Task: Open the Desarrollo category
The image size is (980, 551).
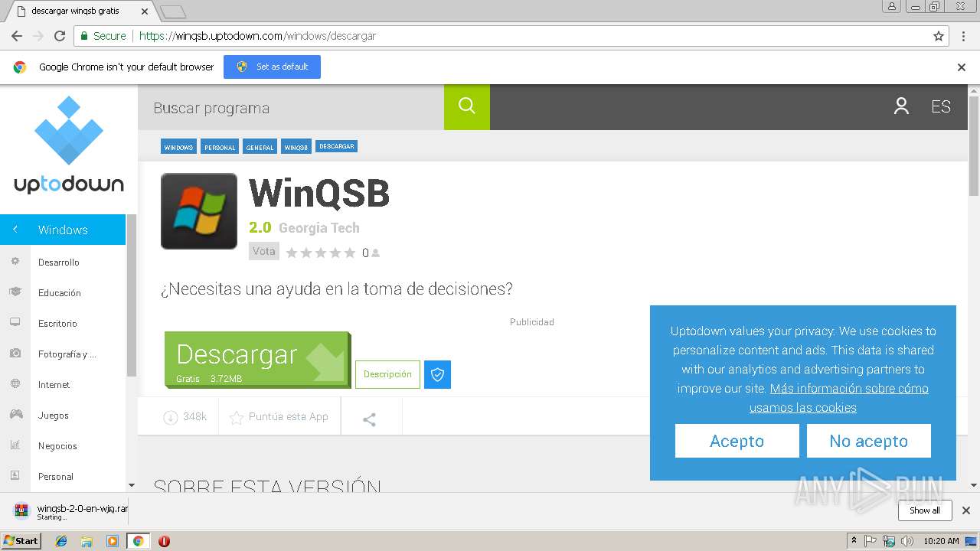Action: [x=59, y=262]
